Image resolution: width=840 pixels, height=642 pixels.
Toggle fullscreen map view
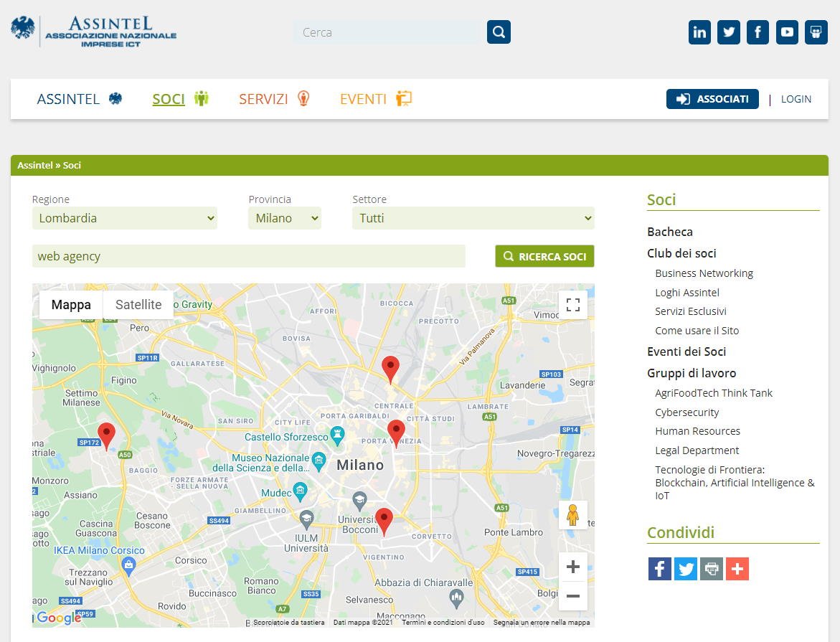coord(572,305)
